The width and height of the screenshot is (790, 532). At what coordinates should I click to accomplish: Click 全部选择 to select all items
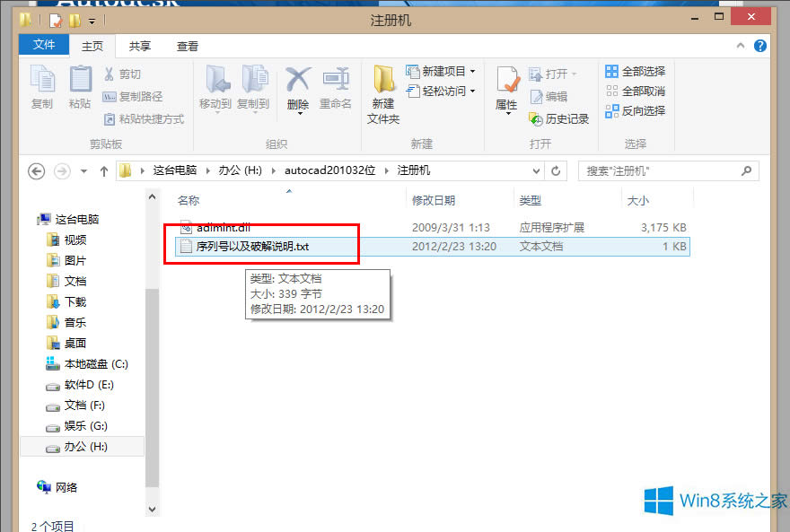coord(634,71)
